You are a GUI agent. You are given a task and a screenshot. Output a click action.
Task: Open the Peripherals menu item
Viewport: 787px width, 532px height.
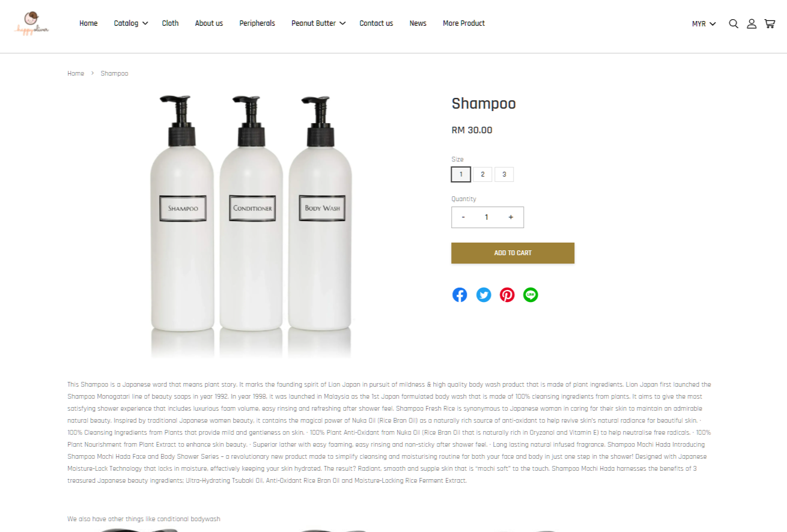[x=257, y=23]
